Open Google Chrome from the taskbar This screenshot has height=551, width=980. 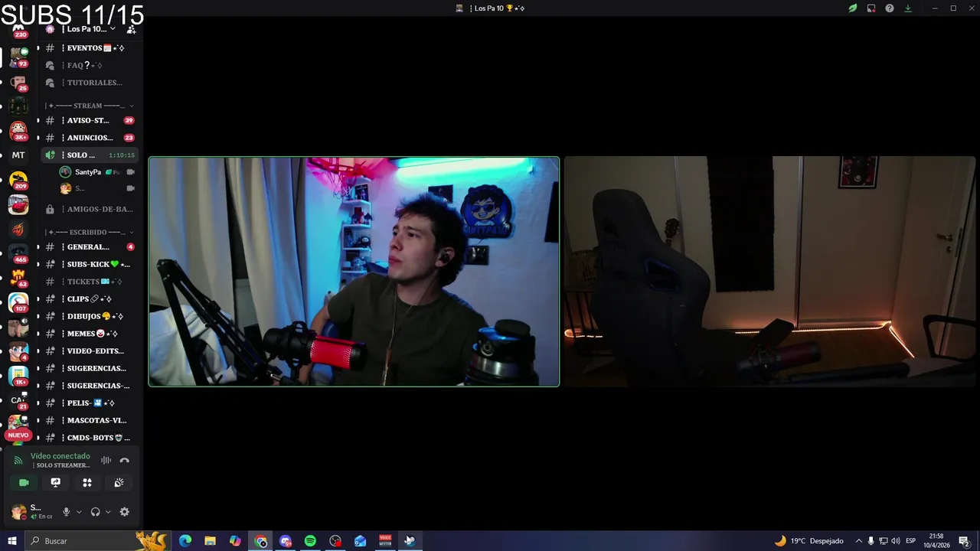260,541
